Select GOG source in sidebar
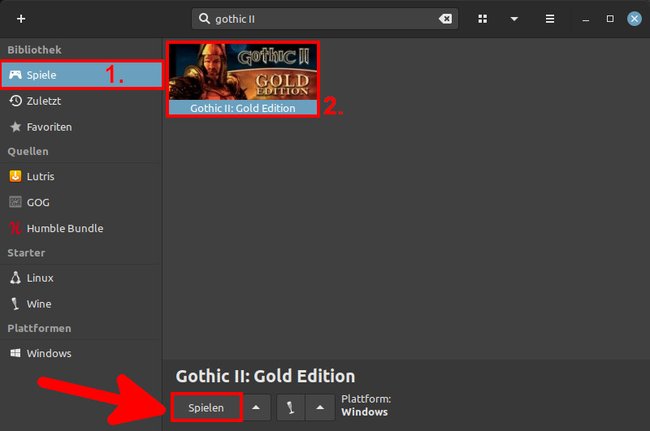The height and width of the screenshot is (431, 650). coord(81,203)
